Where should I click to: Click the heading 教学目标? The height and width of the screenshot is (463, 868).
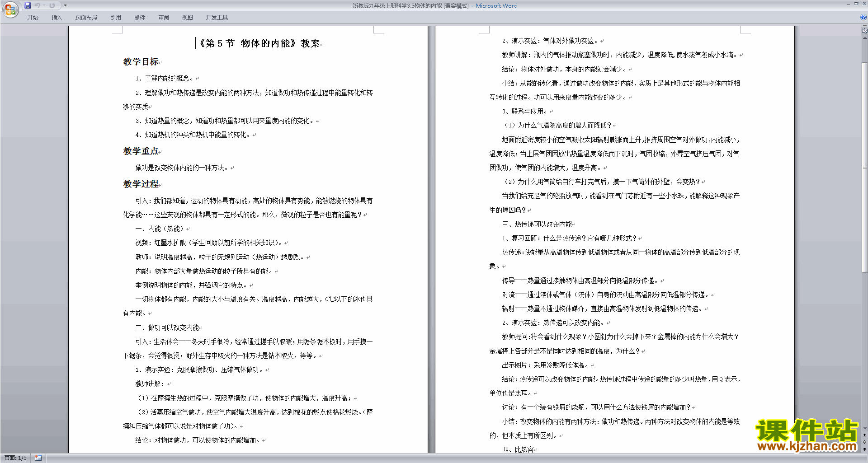coord(141,62)
